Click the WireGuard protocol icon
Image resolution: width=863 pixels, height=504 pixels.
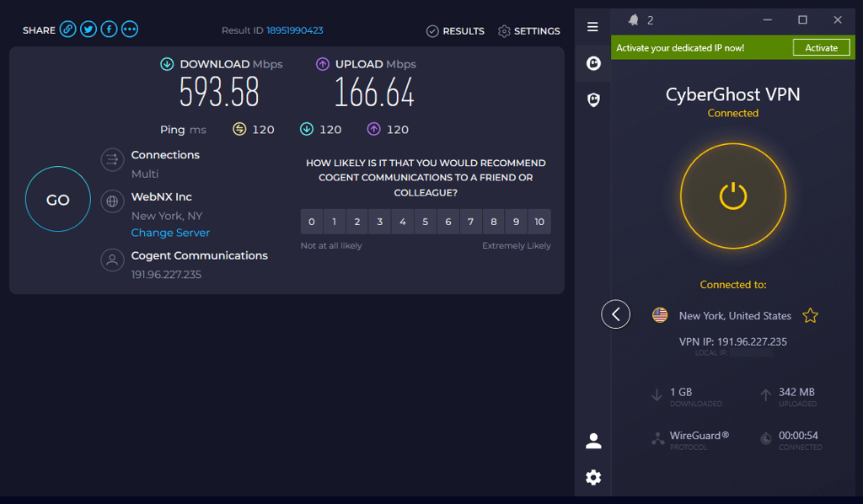coord(657,439)
